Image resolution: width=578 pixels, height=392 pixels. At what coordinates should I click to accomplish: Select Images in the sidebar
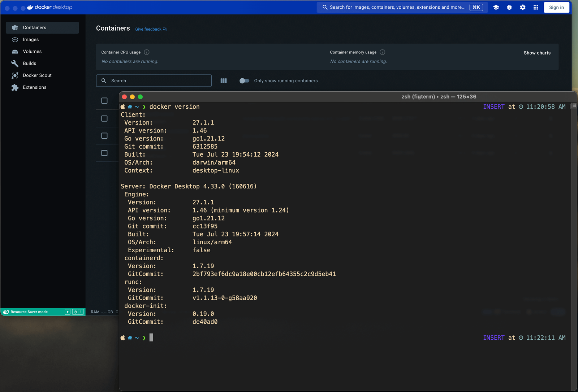pyautogui.click(x=31, y=39)
